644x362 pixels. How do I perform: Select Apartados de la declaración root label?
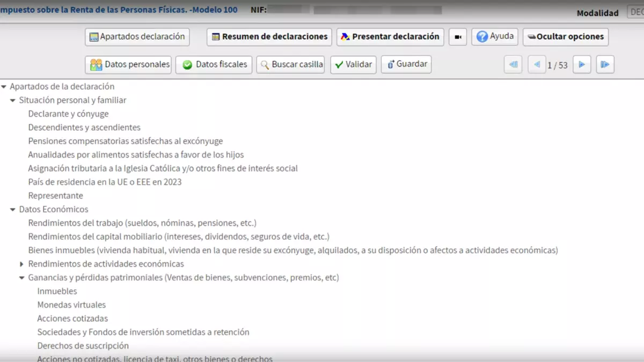pos(62,86)
